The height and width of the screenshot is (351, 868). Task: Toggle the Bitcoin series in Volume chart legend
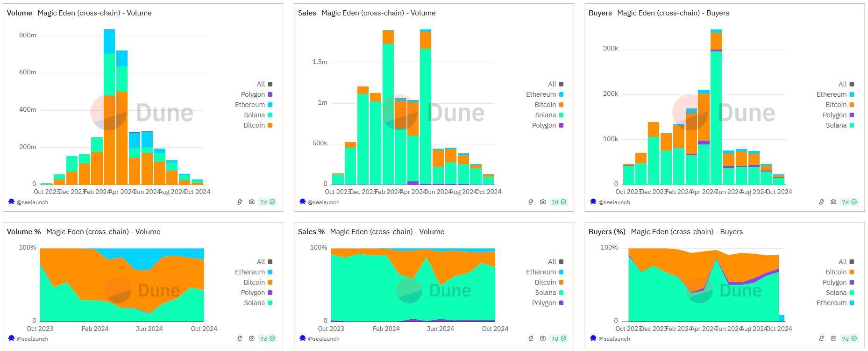click(258, 125)
